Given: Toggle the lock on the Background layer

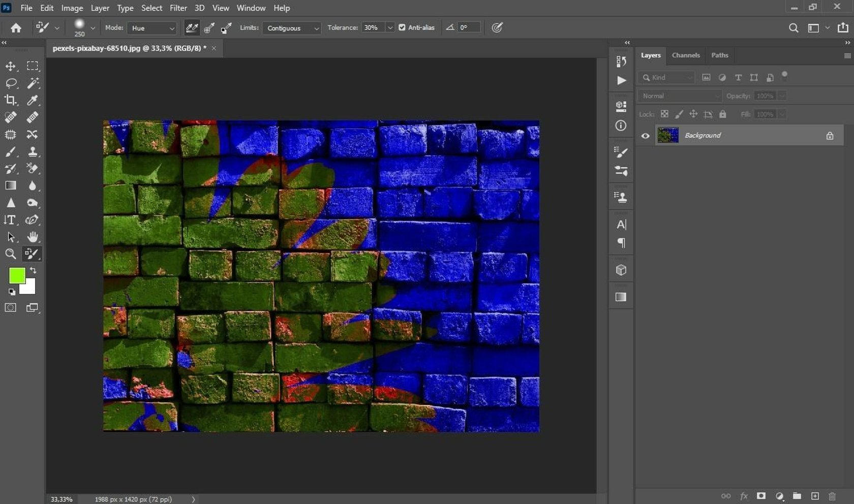Looking at the screenshot, I should tap(830, 135).
